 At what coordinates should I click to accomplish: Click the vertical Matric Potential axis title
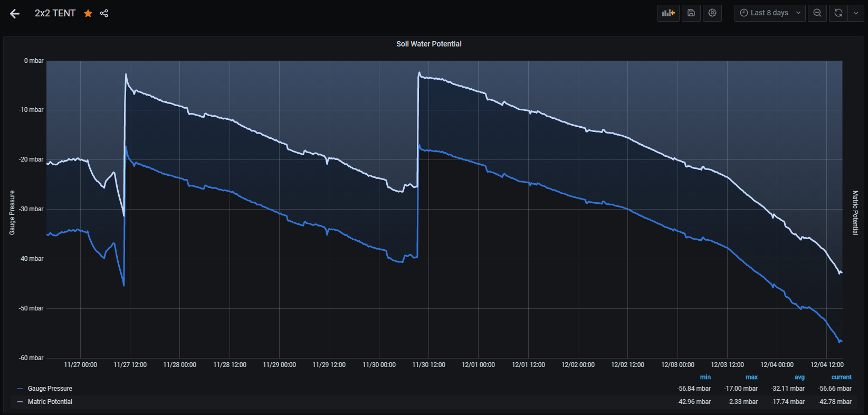(x=855, y=213)
